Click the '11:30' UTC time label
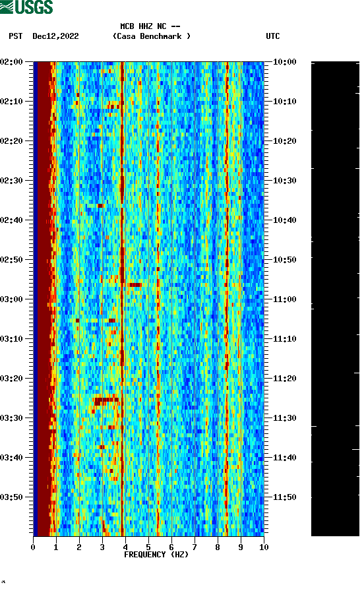 [284, 418]
